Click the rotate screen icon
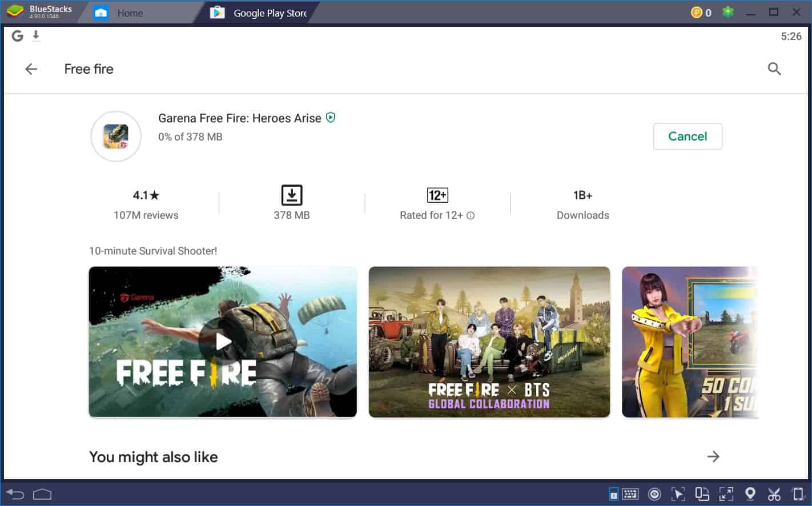This screenshot has width=812, height=506. tap(702, 494)
